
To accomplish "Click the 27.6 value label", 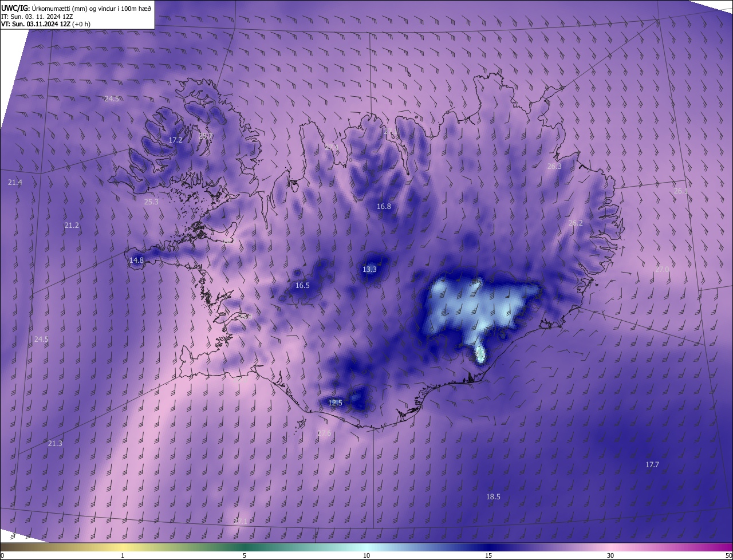I will click(324, 433).
